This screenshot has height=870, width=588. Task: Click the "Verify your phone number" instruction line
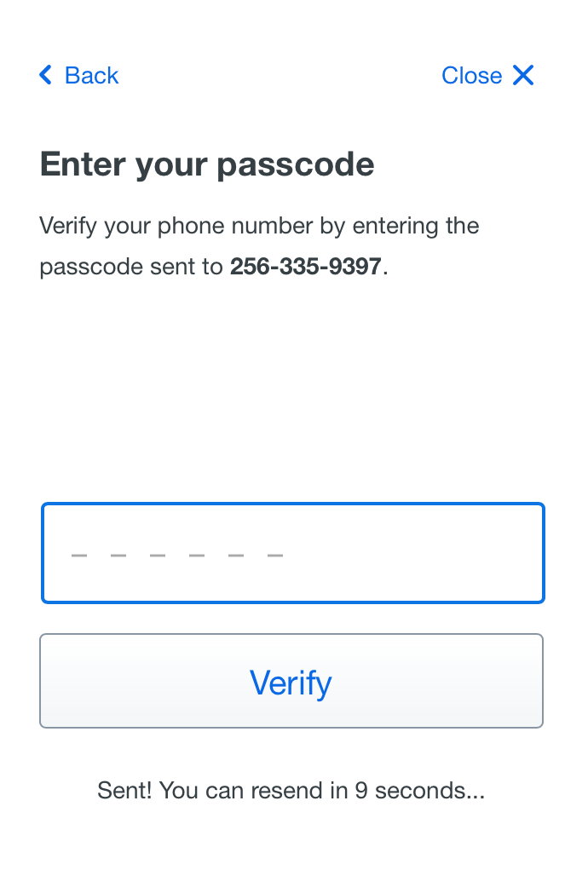[x=259, y=226]
